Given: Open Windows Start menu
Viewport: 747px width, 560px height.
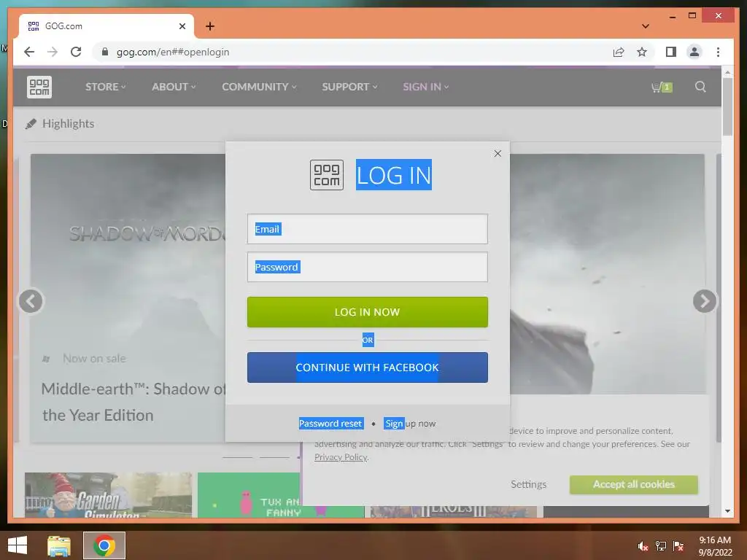Looking at the screenshot, I should pos(18,545).
